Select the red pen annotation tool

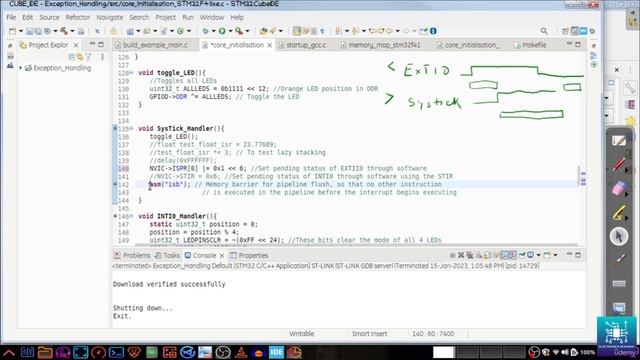[619, 165]
